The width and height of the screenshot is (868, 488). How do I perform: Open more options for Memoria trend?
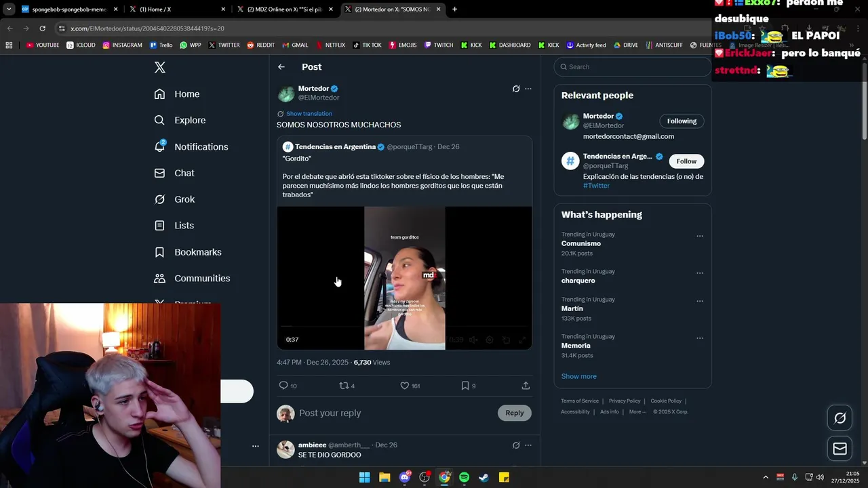[x=700, y=338]
